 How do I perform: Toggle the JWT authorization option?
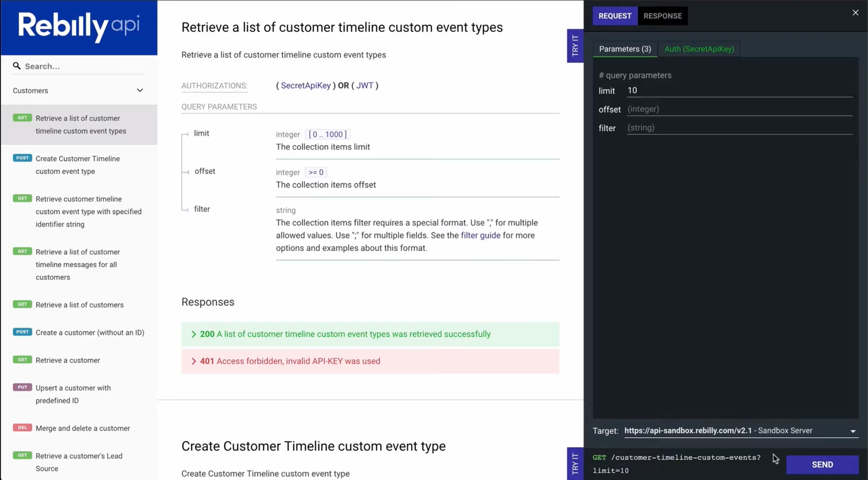click(365, 85)
